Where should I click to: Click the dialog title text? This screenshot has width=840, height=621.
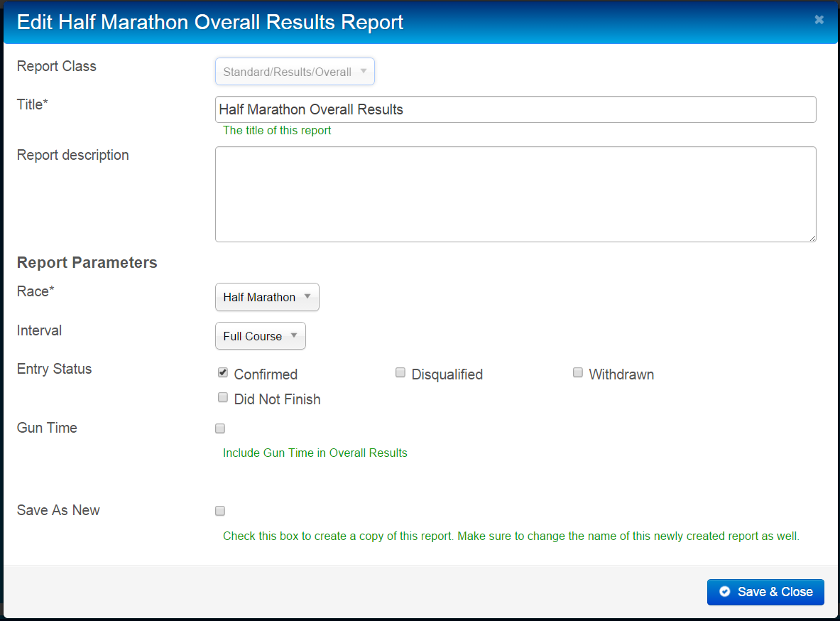pyautogui.click(x=210, y=23)
